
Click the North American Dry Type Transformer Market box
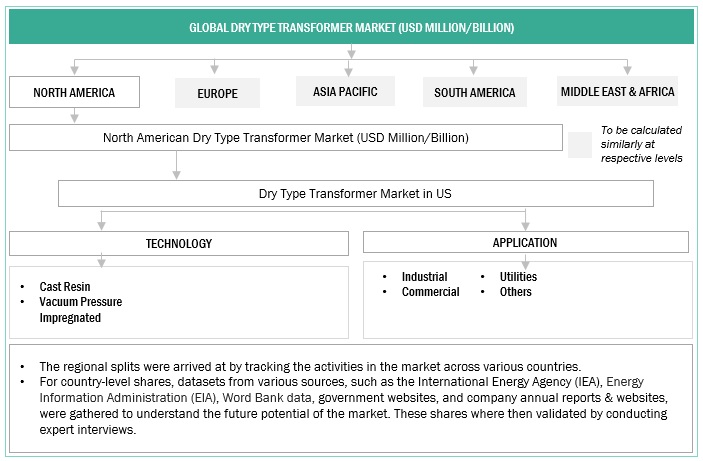coord(285,137)
